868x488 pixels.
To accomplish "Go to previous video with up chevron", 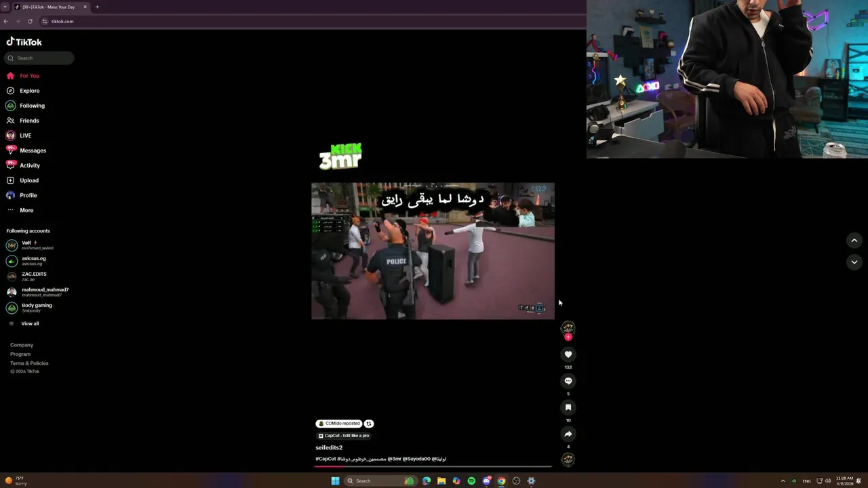I will pos(854,241).
